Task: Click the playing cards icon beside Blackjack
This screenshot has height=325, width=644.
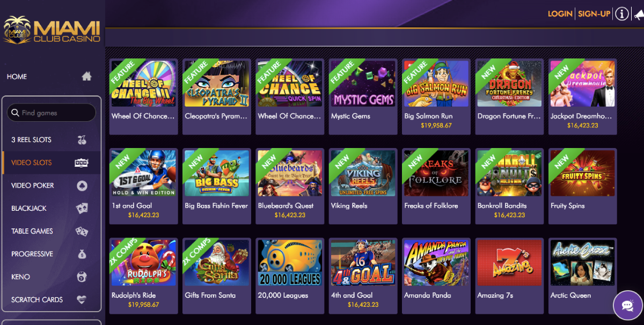Action: pyautogui.click(x=82, y=208)
